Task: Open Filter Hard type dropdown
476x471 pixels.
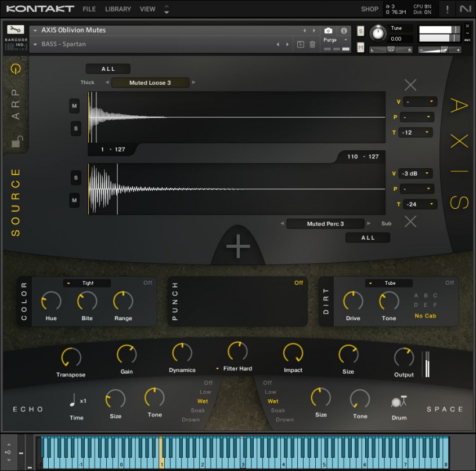Action: 234,368
